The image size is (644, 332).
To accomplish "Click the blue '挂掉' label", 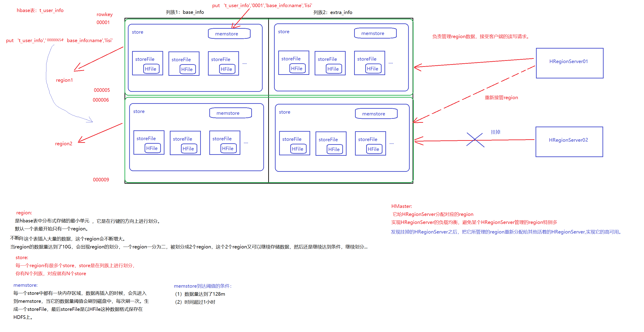I will pyautogui.click(x=496, y=132).
